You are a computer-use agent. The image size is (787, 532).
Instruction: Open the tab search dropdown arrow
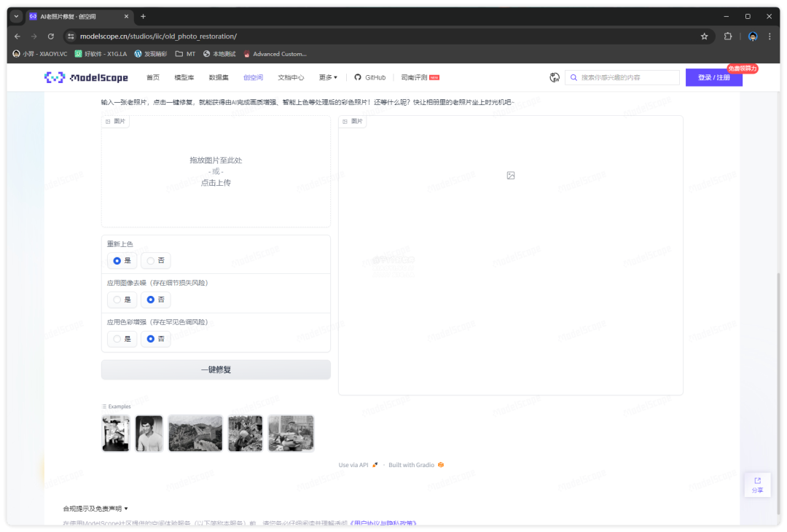coord(16,17)
